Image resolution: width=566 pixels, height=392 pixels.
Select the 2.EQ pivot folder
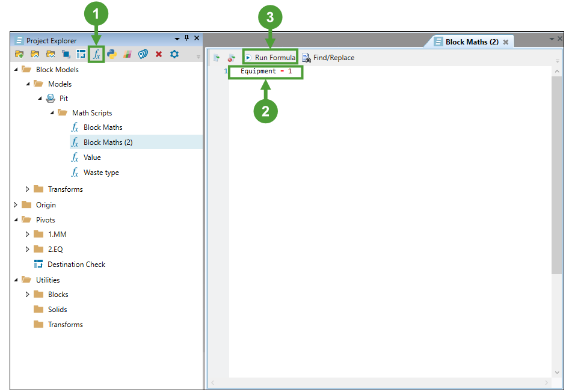(x=55, y=250)
